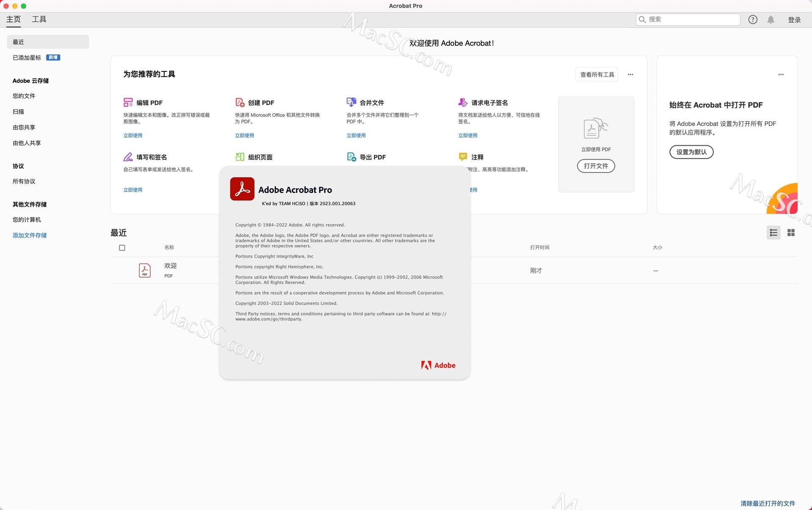Click 立即使用 under 请求电子签名
812x510 pixels.
point(468,135)
